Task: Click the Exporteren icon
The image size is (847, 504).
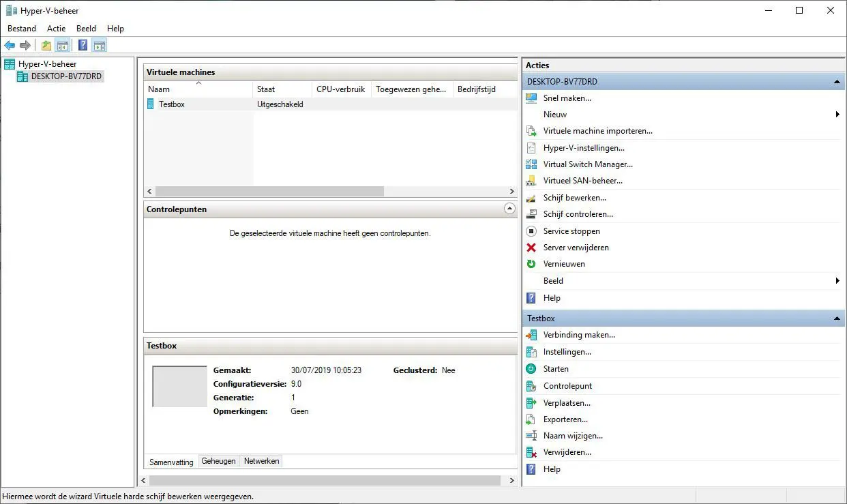Action: tap(531, 419)
